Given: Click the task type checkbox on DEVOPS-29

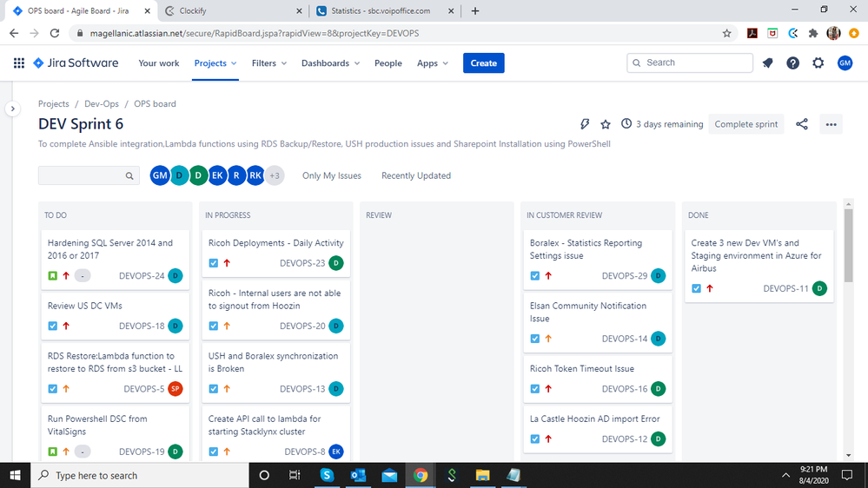Looking at the screenshot, I should tap(534, 275).
